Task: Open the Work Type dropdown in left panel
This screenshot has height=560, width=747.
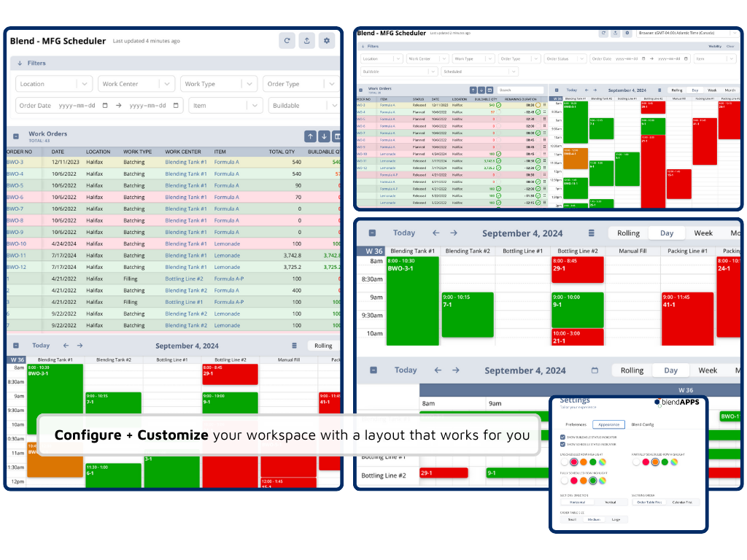Action: tap(219, 84)
